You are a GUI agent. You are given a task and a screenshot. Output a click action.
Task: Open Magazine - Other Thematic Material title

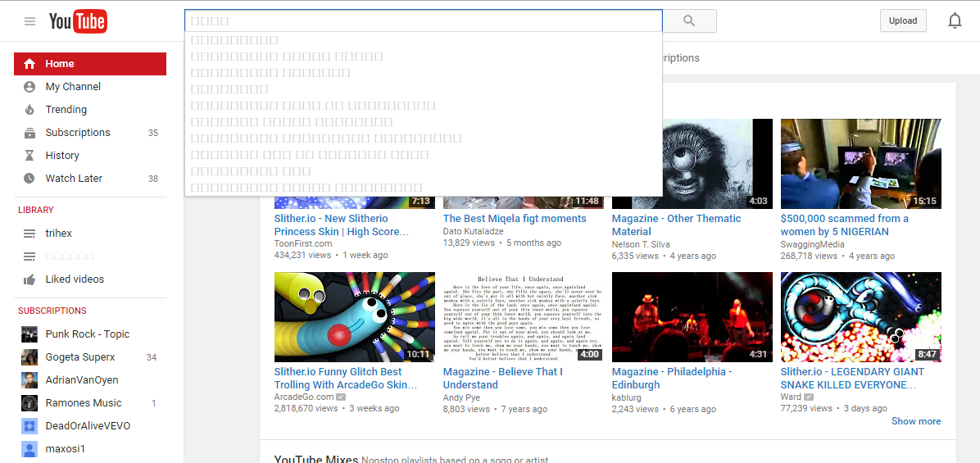pyautogui.click(x=676, y=225)
